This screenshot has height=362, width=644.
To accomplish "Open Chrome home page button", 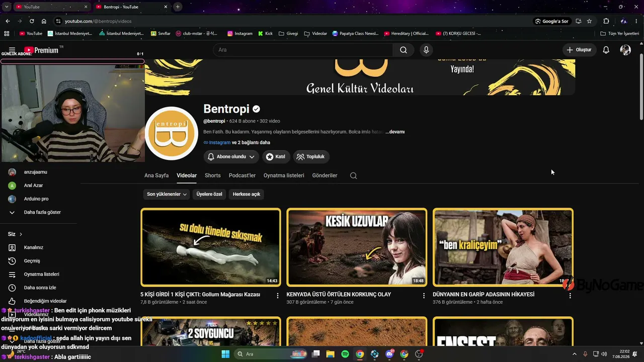I will coord(44,21).
